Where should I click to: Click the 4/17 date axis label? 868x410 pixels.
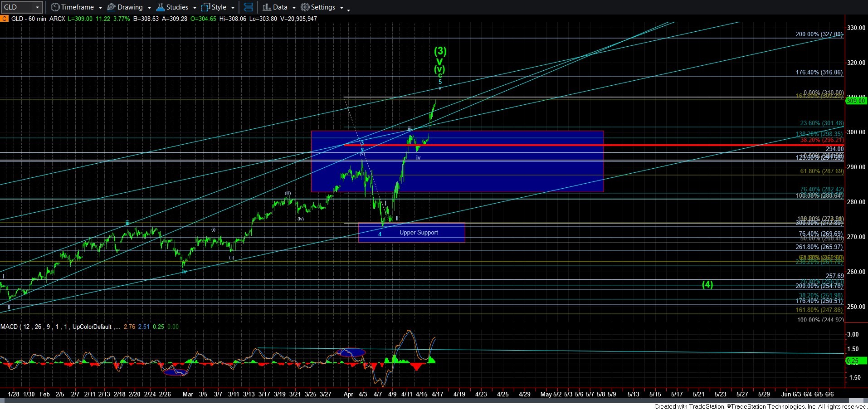coord(438,394)
